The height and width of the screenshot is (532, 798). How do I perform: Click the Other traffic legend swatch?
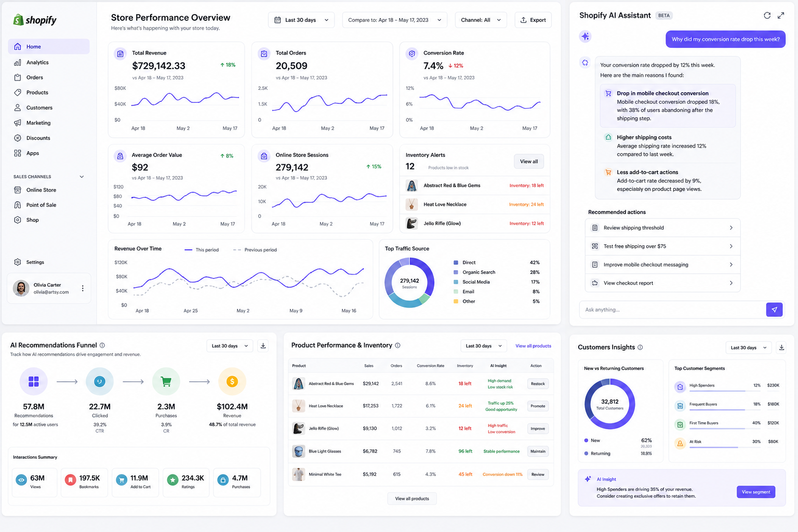[x=456, y=301]
